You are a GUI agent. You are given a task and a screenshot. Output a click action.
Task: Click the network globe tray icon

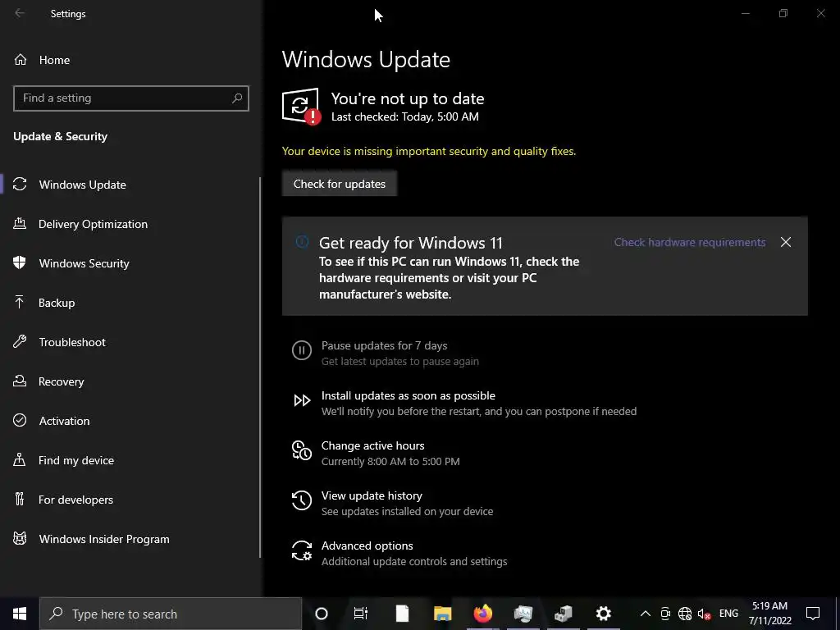685,614
